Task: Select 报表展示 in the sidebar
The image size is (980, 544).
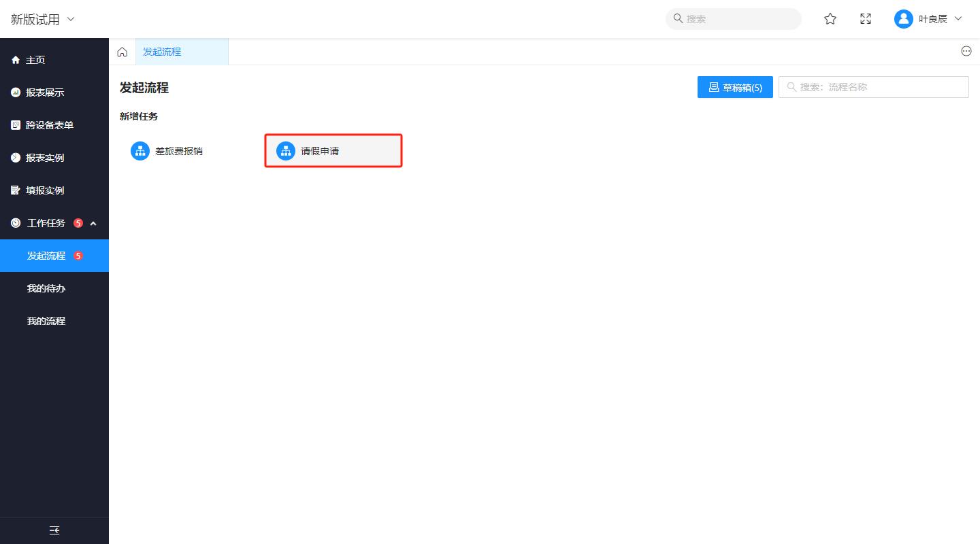Action: pyautogui.click(x=45, y=92)
